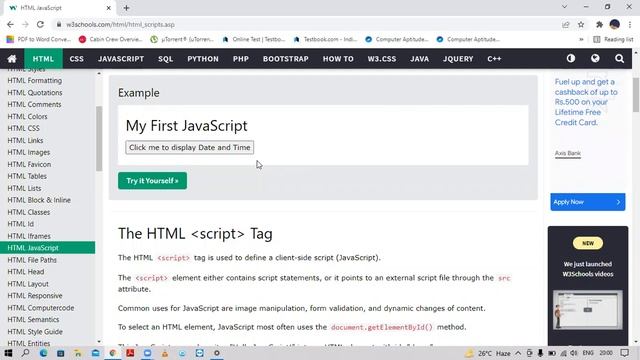
Task: Switch to the CSS tutorial tab
Action: click(76, 59)
